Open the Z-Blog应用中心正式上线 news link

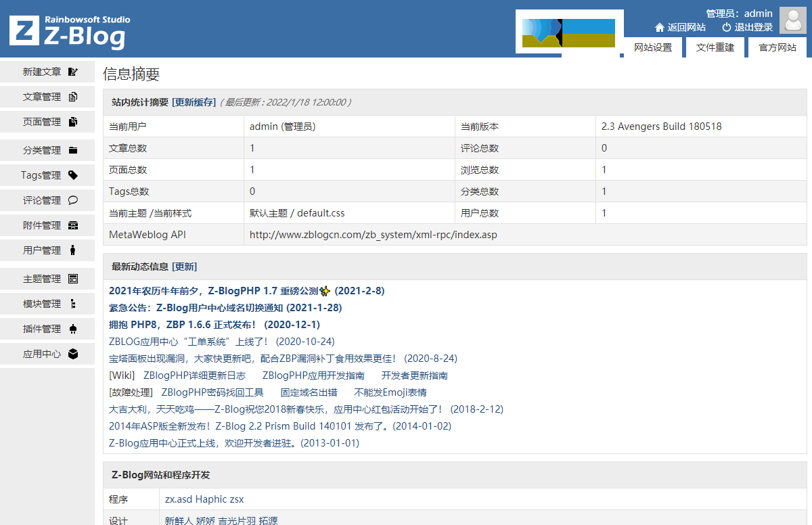(234, 443)
